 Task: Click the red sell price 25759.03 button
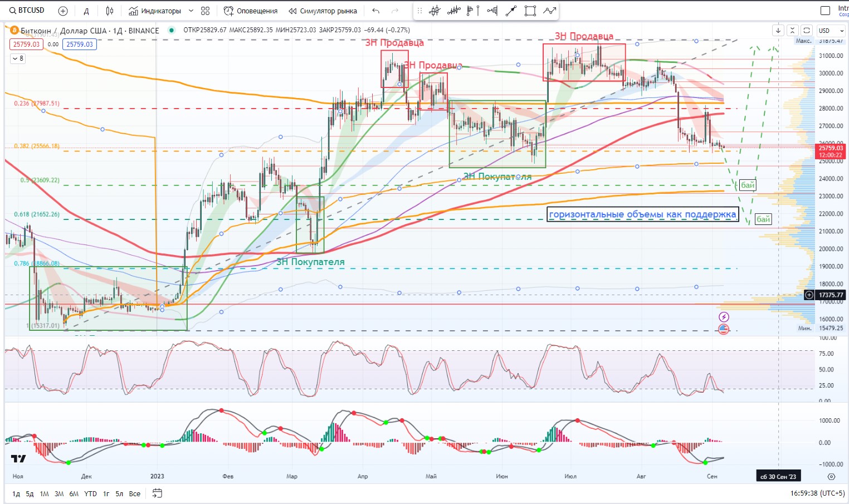26,45
